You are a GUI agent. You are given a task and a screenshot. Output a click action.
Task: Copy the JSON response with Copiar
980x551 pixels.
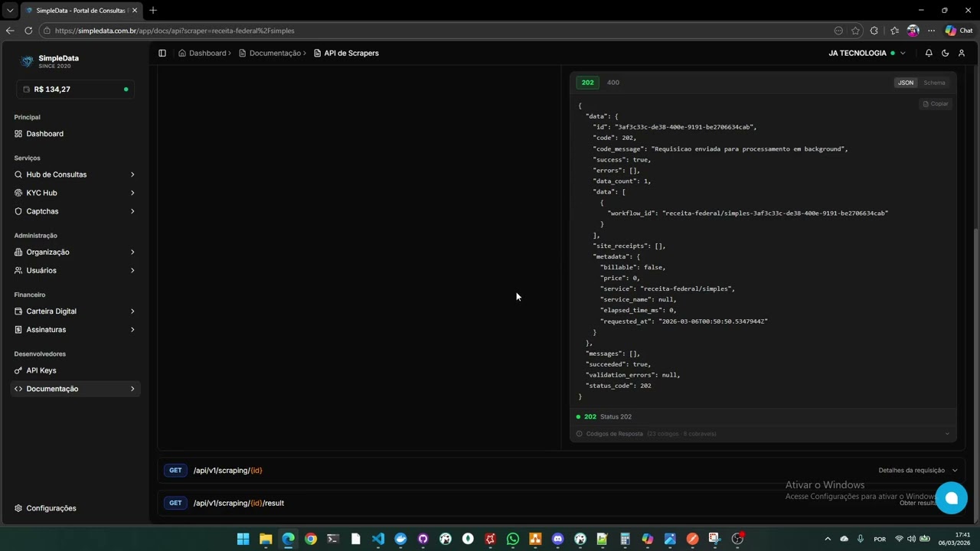click(936, 104)
